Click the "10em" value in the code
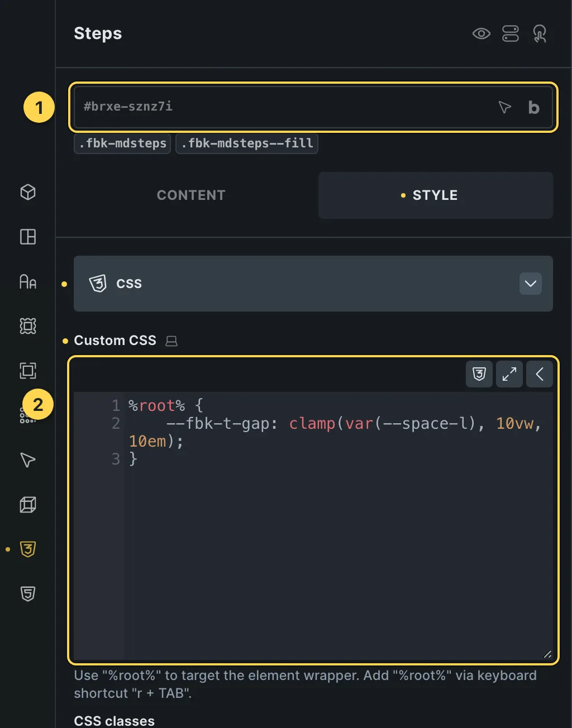This screenshot has height=728, width=572. (147, 441)
